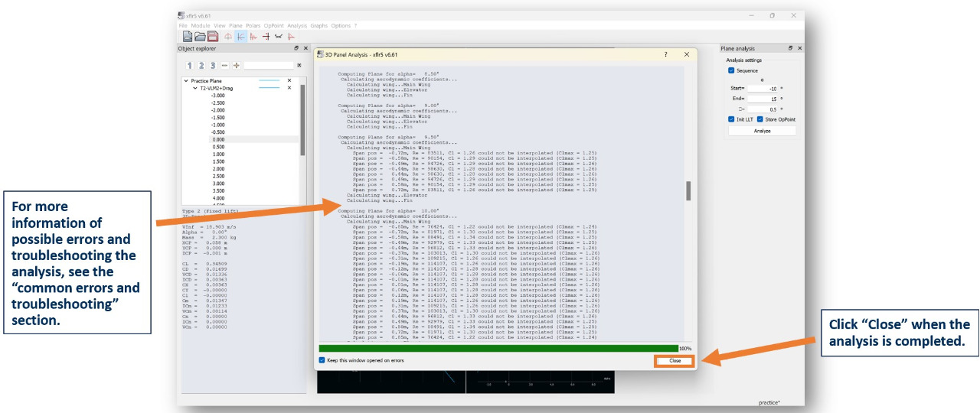Click level 3 button in Object explorer
The height and width of the screenshot is (413, 980).
coord(213,66)
